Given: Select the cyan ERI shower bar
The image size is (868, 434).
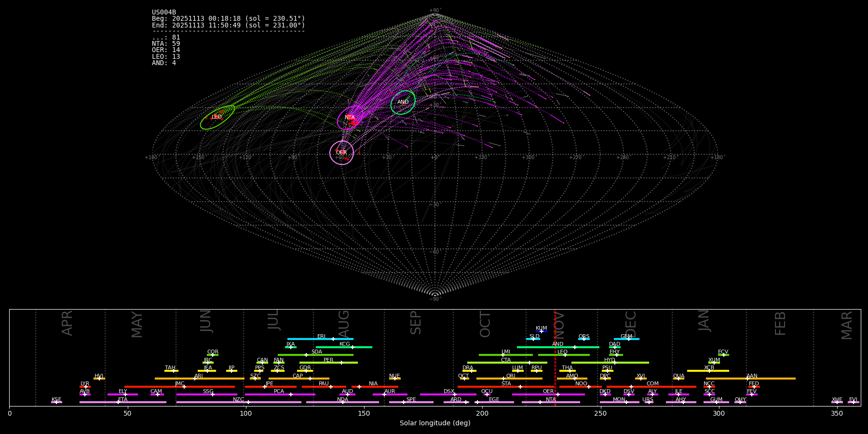Looking at the screenshot, I should click(x=320, y=339).
